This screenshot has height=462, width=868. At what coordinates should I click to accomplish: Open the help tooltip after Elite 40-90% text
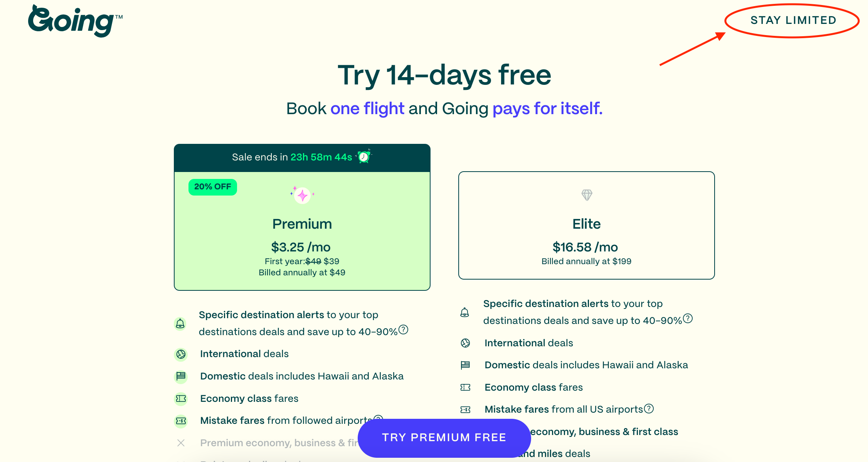pyautogui.click(x=688, y=319)
